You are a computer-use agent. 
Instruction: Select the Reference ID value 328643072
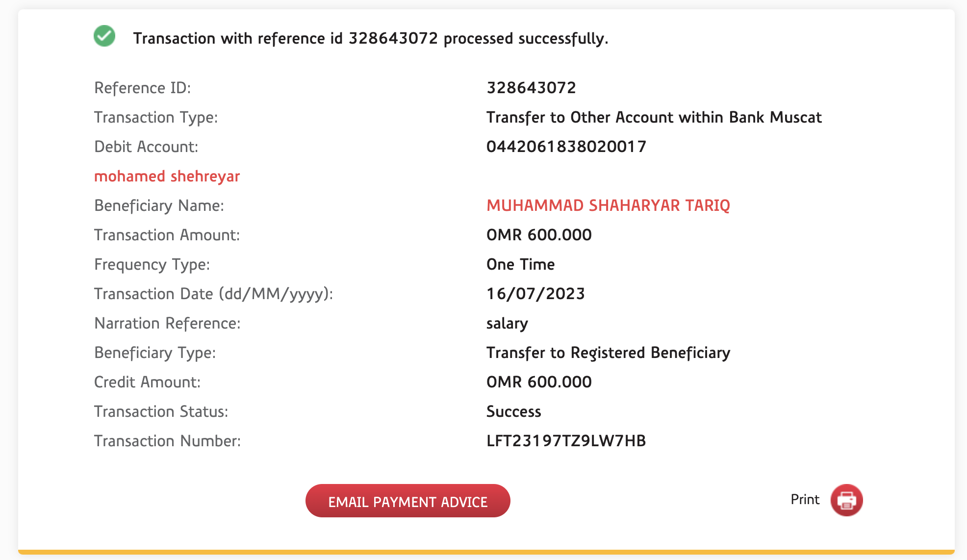[x=531, y=88]
